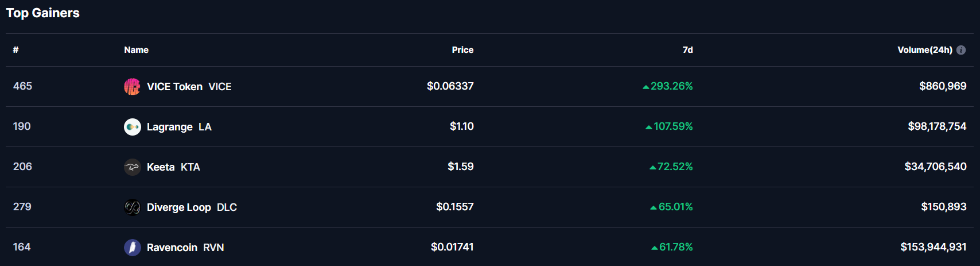Click the green arrow beside 107.59%
Viewport: 980px width, 266px height.
[649, 128]
